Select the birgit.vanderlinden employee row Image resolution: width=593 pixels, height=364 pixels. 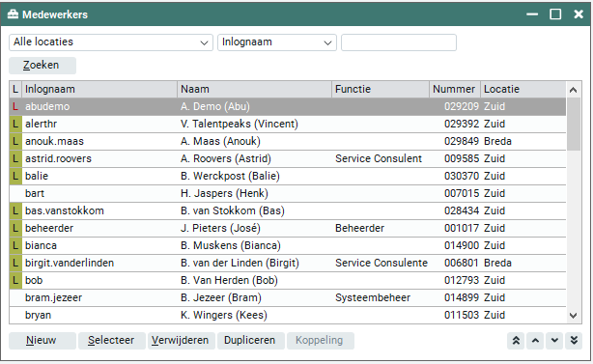288,263
